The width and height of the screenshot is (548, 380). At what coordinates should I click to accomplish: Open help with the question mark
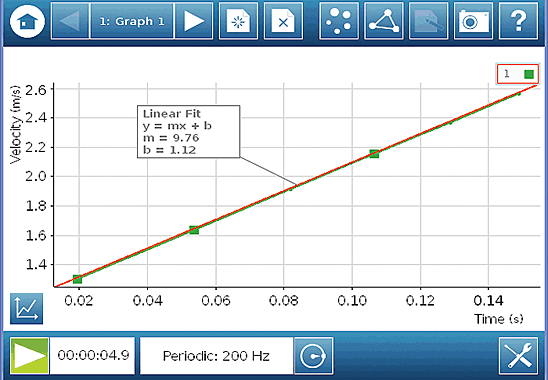tap(518, 21)
